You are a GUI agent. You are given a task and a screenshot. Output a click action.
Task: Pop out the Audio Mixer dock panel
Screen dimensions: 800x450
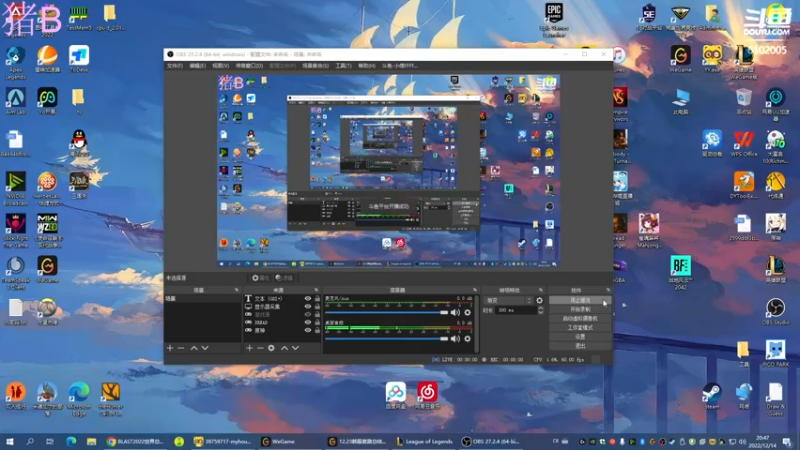(x=474, y=290)
